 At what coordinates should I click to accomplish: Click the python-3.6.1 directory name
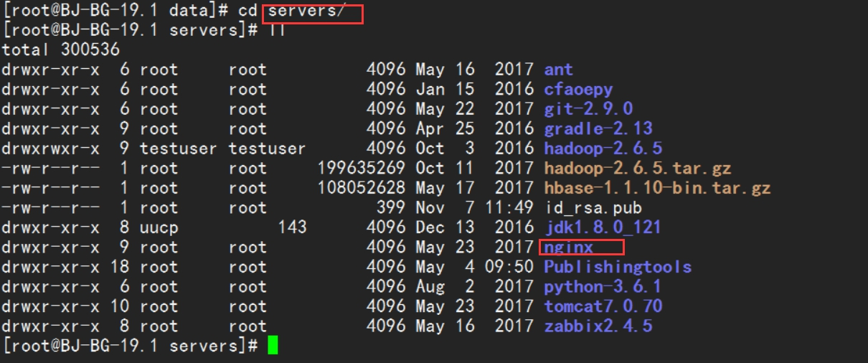tap(603, 287)
